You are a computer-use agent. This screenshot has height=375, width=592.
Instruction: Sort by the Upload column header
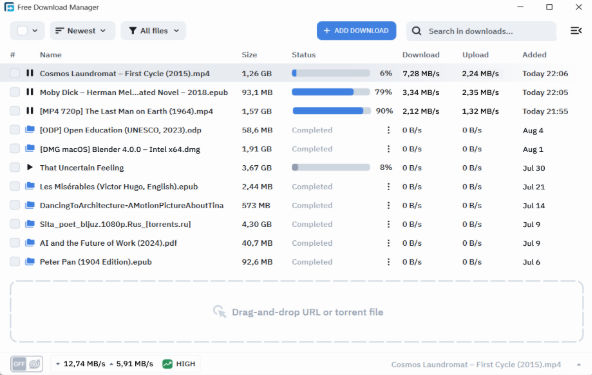pos(475,55)
